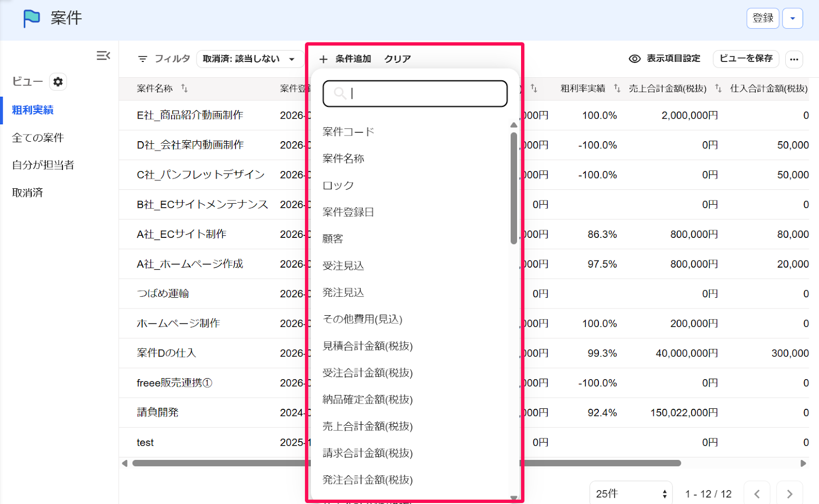
Task: Choose 納品確定金額(税抜) from condition list
Action: coord(368,400)
